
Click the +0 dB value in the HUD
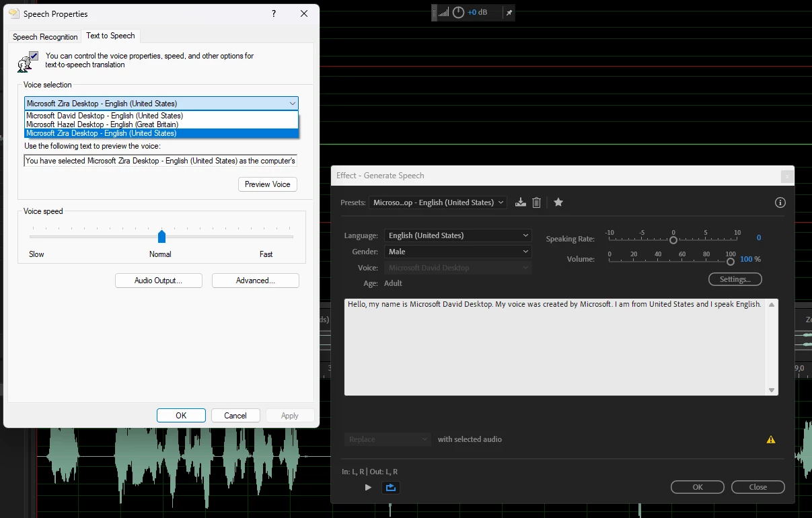[x=478, y=12]
